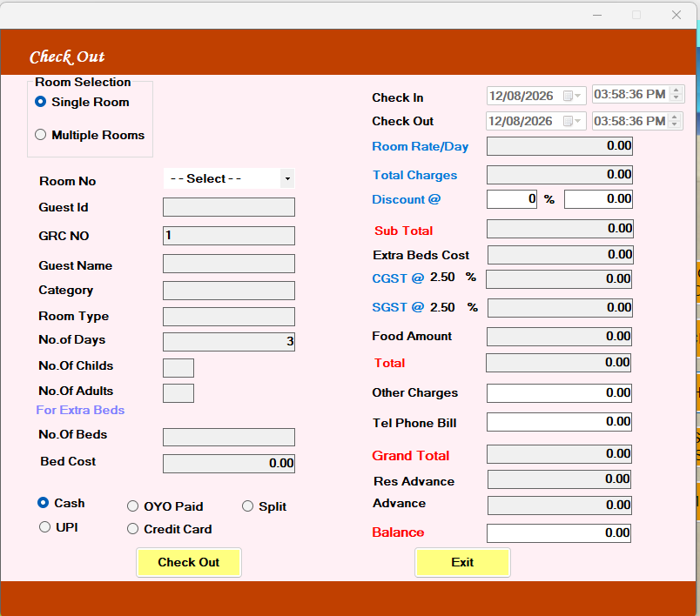Click the Category field
This screenshot has width=700, height=616.
click(x=229, y=291)
